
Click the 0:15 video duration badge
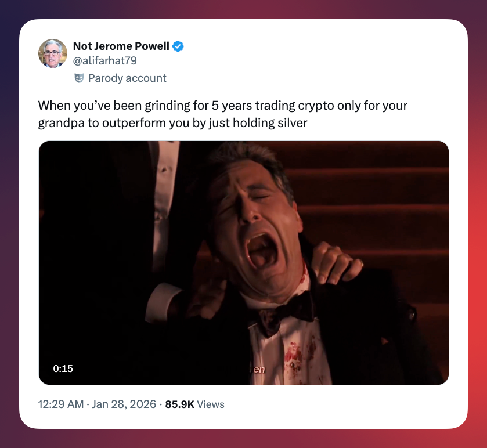coord(63,368)
